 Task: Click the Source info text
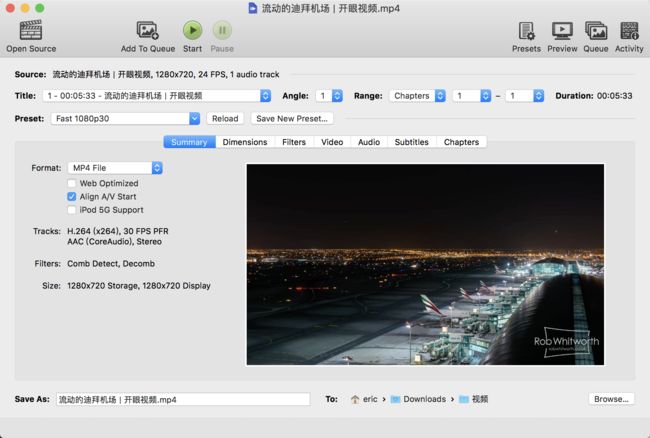(x=166, y=74)
